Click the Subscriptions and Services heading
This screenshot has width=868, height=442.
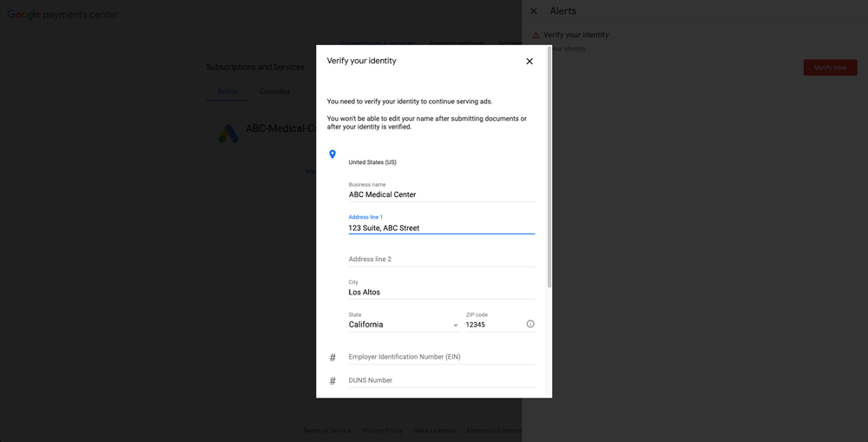click(x=255, y=67)
